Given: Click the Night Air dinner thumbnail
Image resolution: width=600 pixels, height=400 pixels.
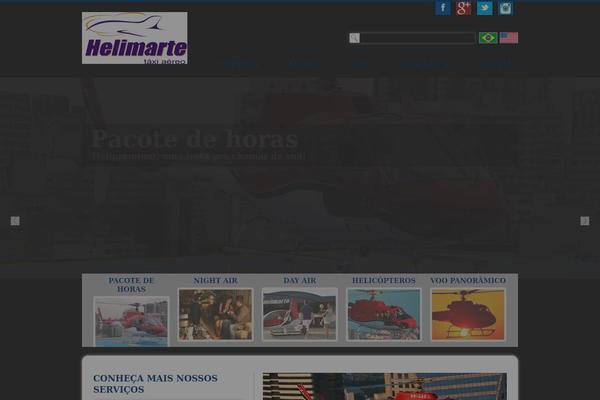Looking at the screenshot, I should 215,314.
